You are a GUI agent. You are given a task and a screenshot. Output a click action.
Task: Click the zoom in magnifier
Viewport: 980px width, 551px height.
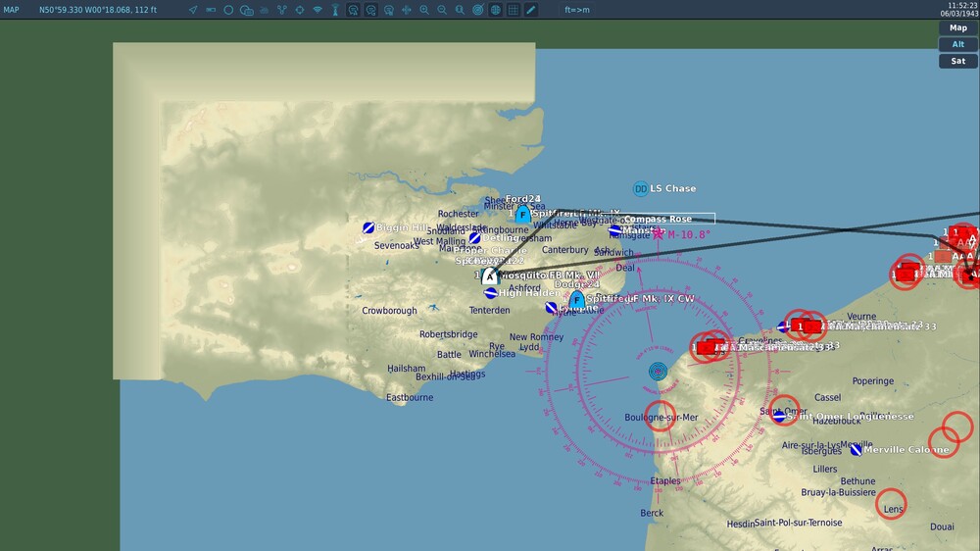[424, 10]
